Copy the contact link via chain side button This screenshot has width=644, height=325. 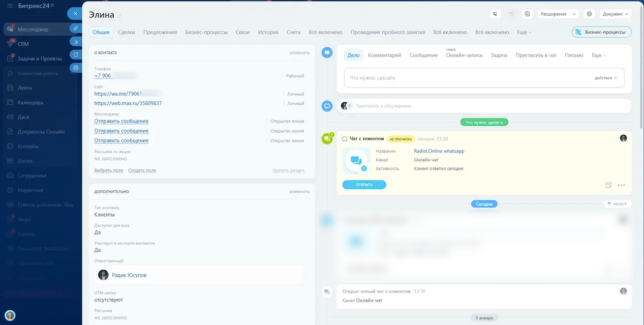pyautogui.click(x=76, y=28)
